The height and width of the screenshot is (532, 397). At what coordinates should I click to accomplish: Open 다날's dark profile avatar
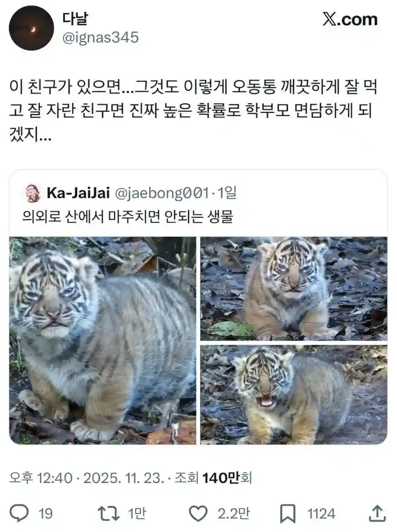tap(32, 29)
